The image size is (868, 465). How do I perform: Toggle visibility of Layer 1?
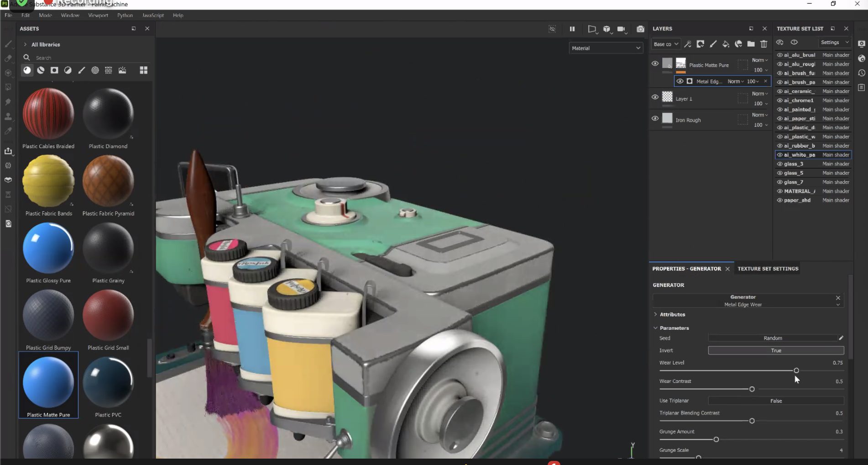click(655, 97)
